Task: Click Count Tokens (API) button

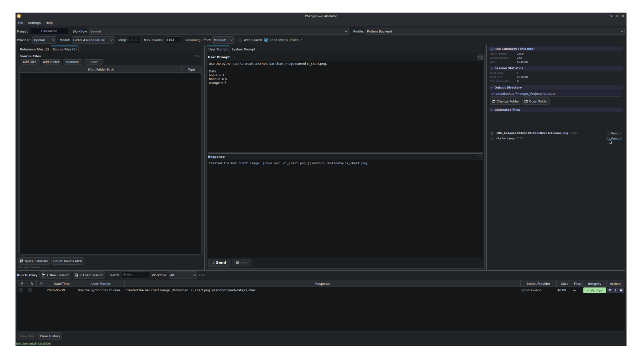Action: click(x=68, y=261)
